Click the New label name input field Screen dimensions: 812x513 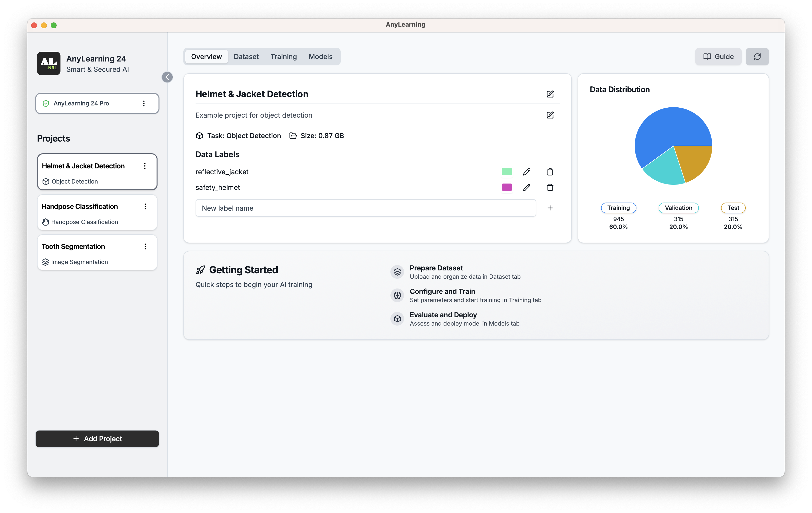365,208
